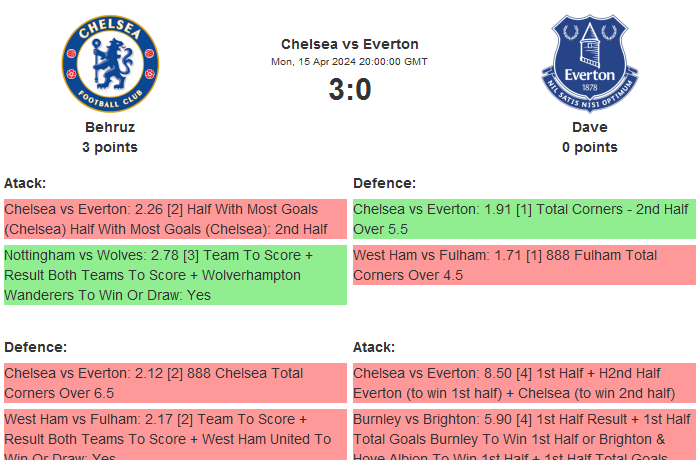Click the Chelsea Football Club crest
This screenshot has height=460, width=700.
pyautogui.click(x=110, y=62)
